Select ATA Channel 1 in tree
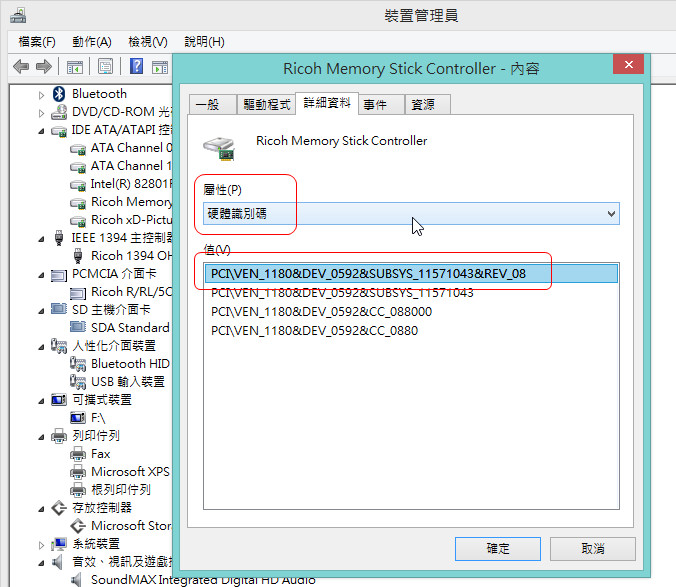 click(131, 166)
